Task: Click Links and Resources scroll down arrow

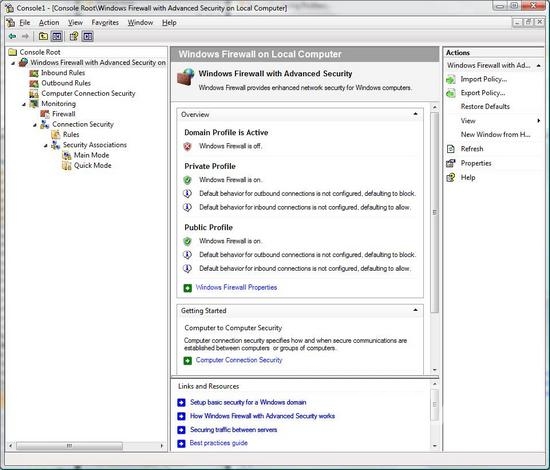Action: [435, 446]
